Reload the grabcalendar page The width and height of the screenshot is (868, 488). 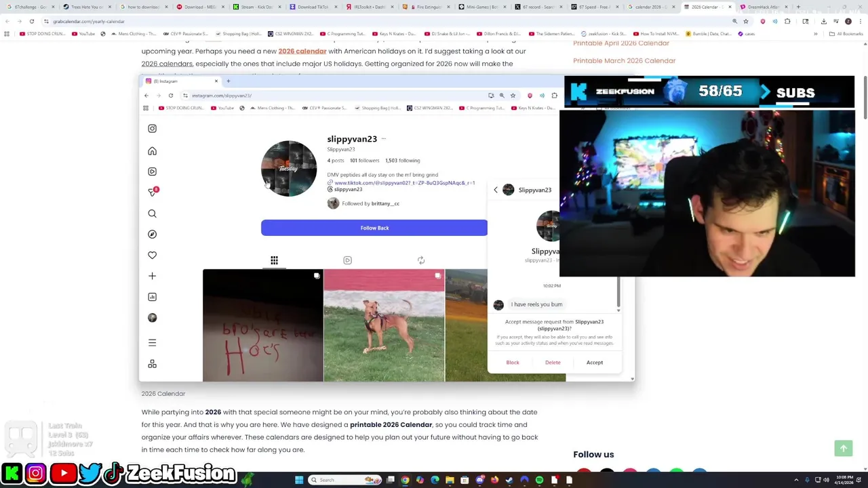pyautogui.click(x=32, y=21)
